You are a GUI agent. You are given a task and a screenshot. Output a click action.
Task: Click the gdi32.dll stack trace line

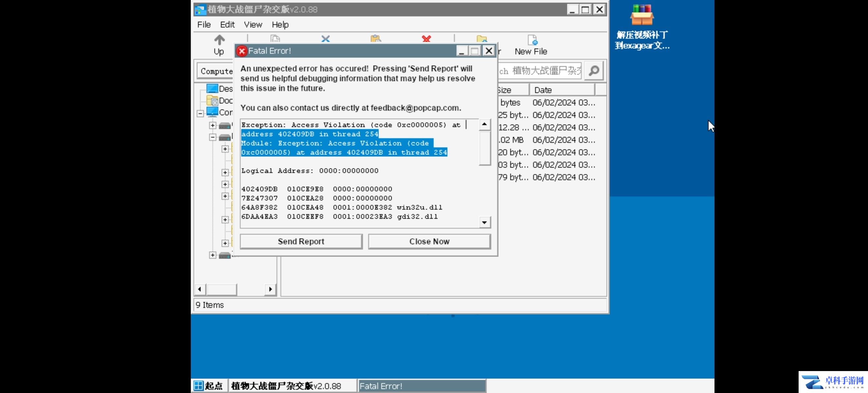pos(339,216)
